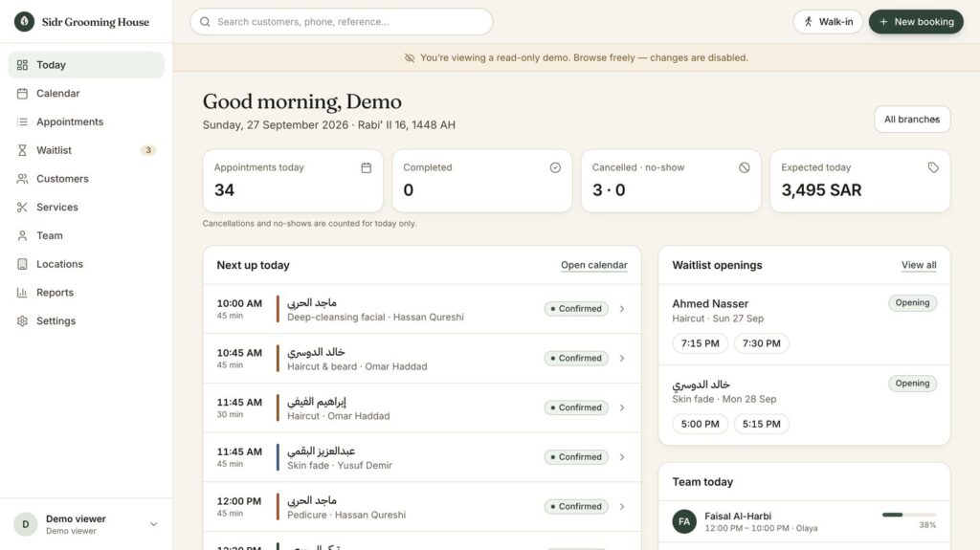Viewport: 980px width, 550px height.
Task: Navigate to Customers
Action: pyautogui.click(x=86, y=179)
